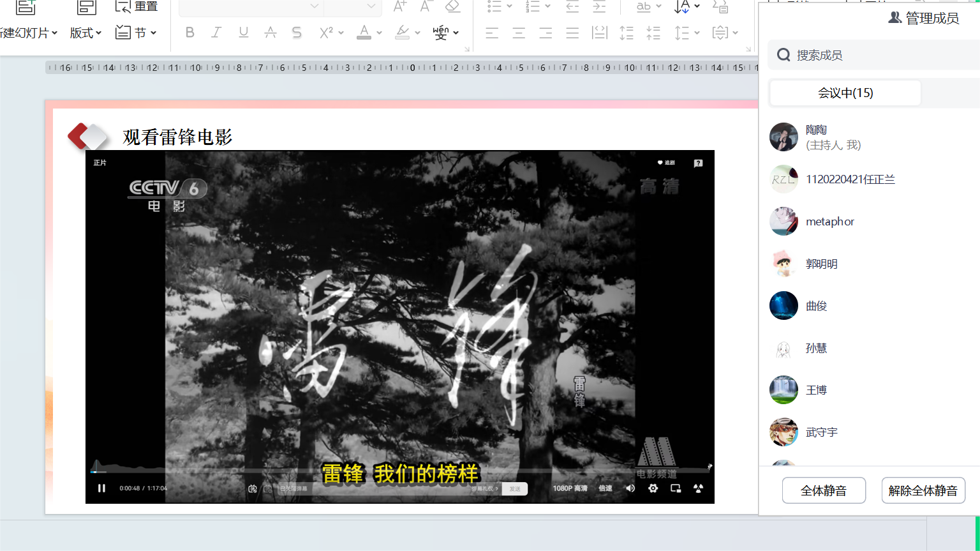The height and width of the screenshot is (551, 980).
Task: Toggle the text shadow S button
Action: (x=297, y=33)
